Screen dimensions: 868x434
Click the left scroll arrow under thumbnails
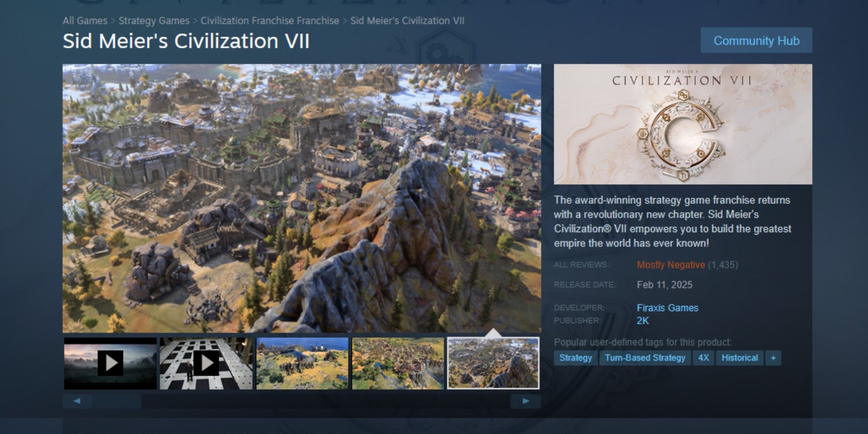77,401
